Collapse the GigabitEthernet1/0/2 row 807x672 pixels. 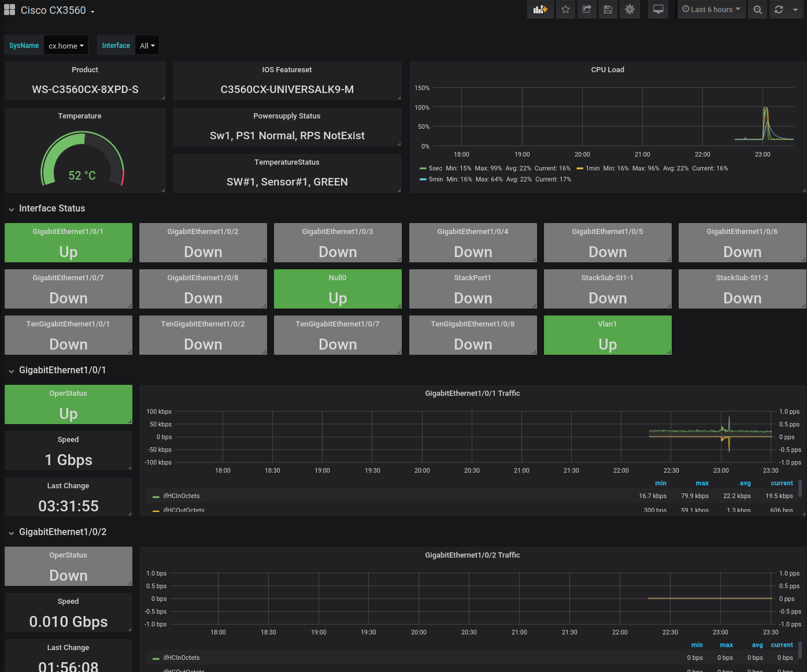click(62, 532)
